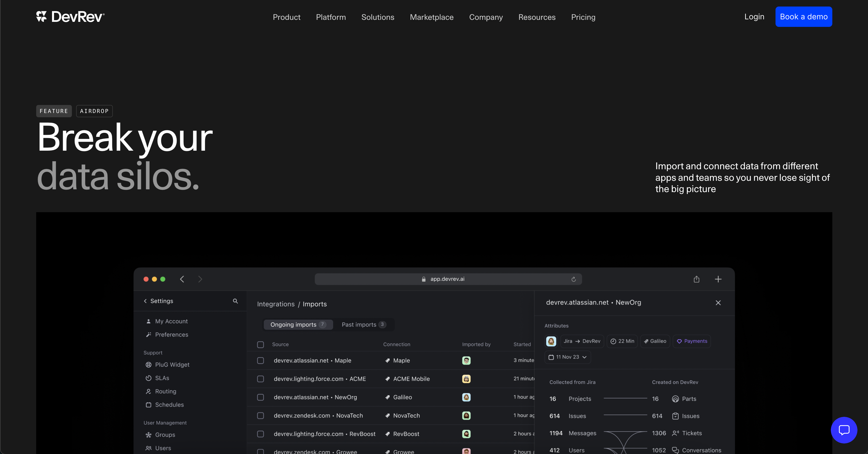This screenshot has height=454, width=868.
Task: Click the Schedules calendar icon
Action: pyautogui.click(x=148, y=405)
